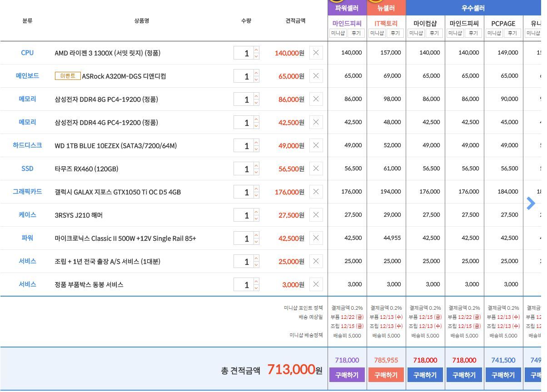Open the 그래픽카드 category link
This screenshot has width=547, height=392.
point(27,192)
